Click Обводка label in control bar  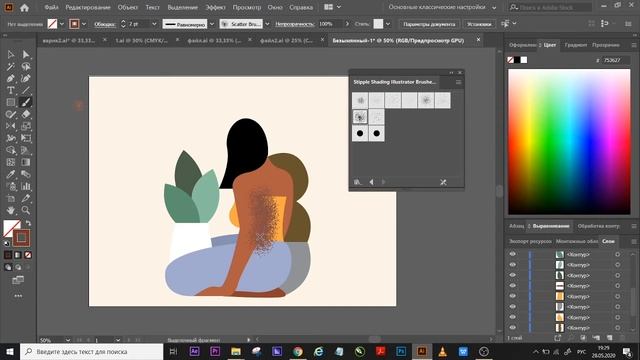tap(104, 24)
